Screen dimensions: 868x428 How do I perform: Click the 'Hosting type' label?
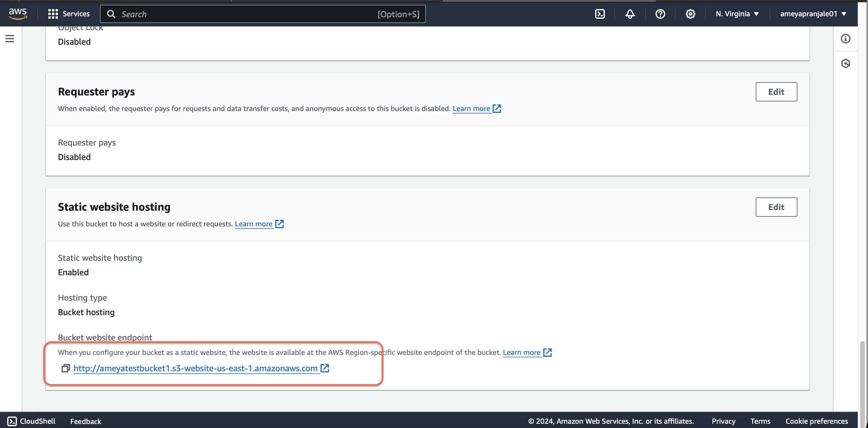coord(83,298)
